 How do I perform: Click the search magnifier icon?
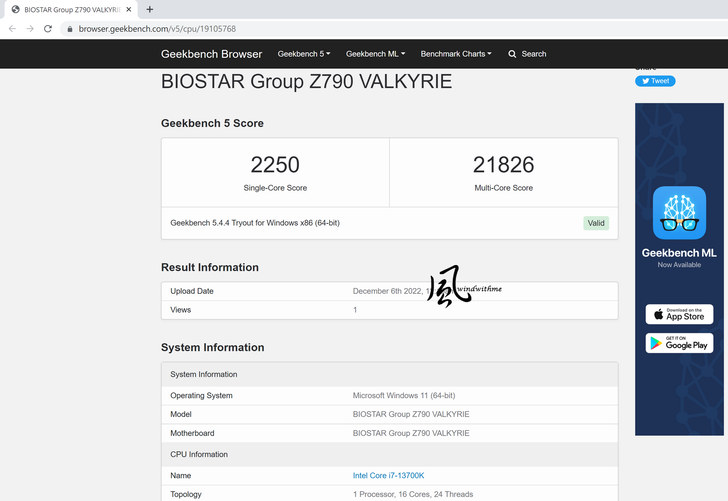[512, 54]
